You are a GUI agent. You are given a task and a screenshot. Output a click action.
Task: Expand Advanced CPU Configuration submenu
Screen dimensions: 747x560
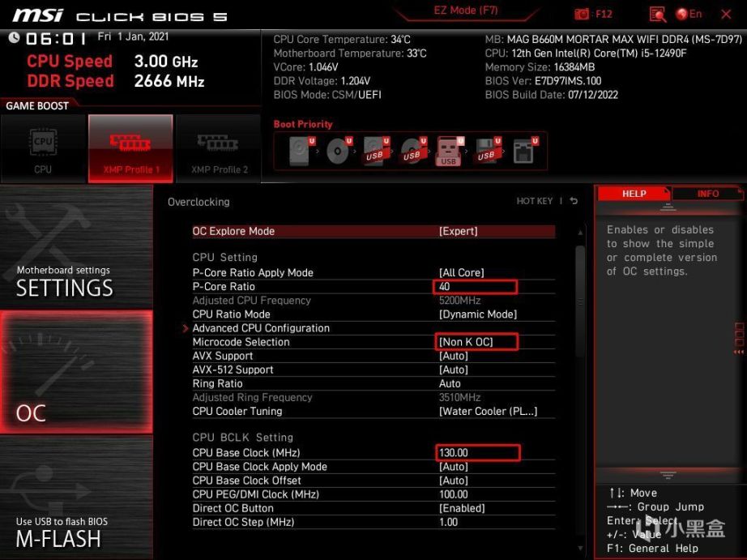click(x=261, y=328)
